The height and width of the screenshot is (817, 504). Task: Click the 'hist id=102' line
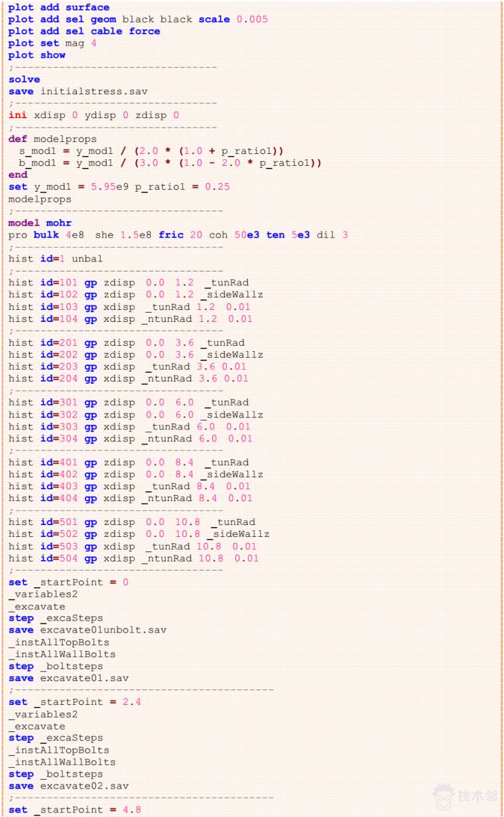click(135, 295)
